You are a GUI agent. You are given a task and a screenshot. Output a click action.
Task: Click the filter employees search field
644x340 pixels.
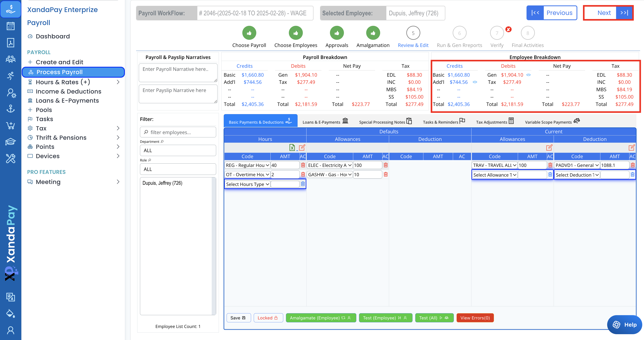(178, 132)
